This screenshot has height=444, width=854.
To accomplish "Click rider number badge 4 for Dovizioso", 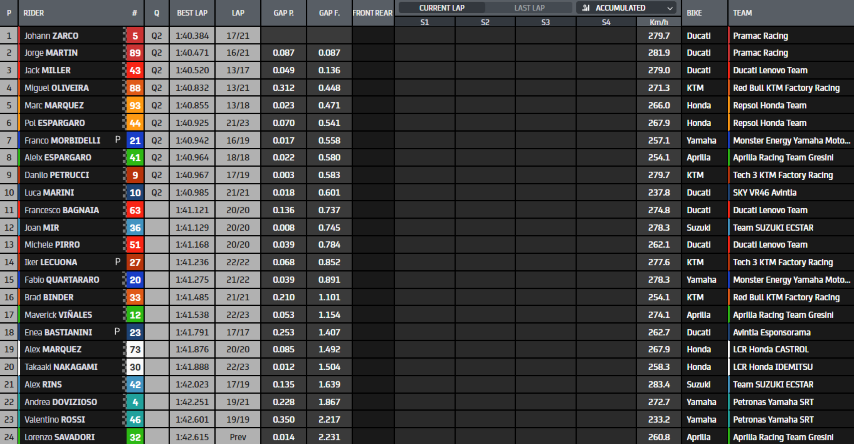I will click(135, 402).
